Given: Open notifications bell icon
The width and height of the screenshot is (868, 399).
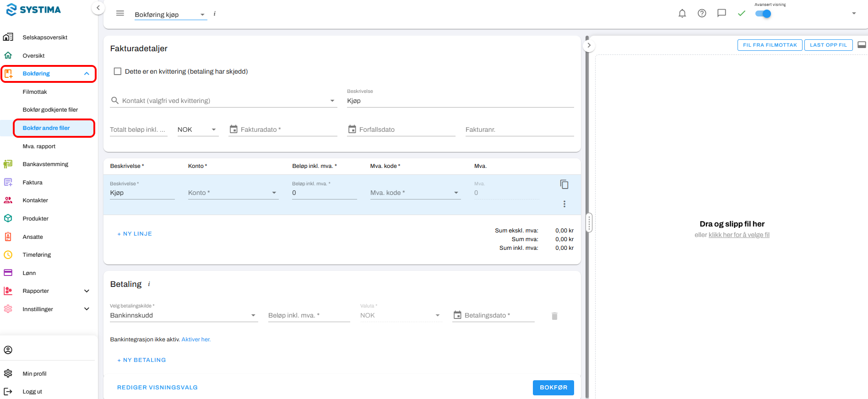Looking at the screenshot, I should [682, 13].
